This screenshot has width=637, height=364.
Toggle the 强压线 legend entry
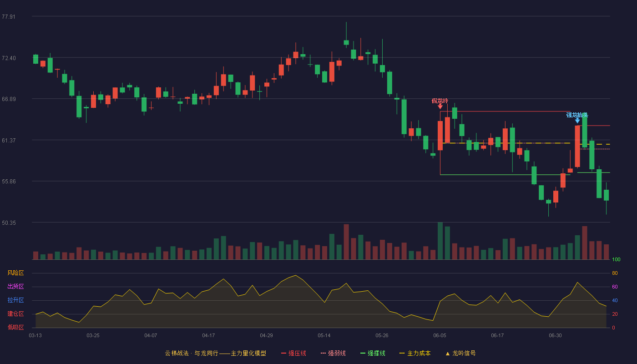[x=293, y=353]
